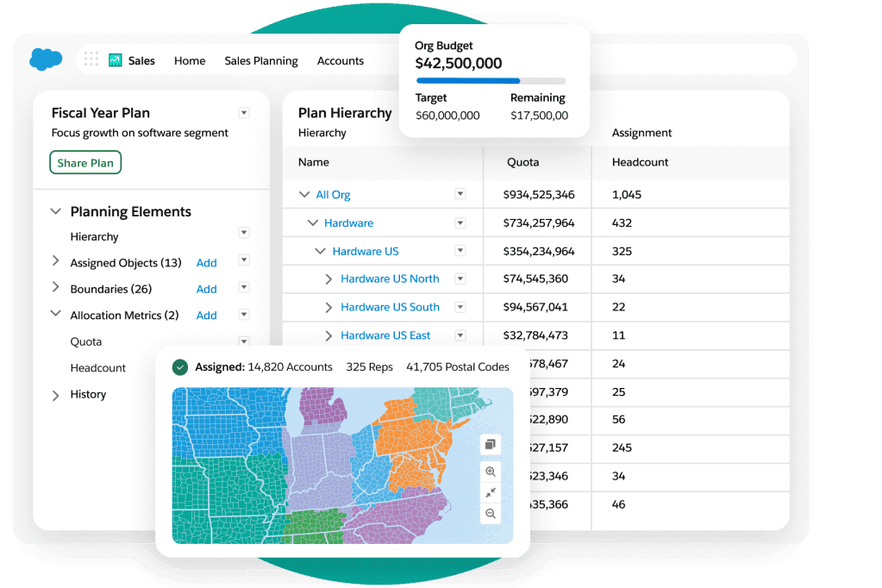Viewport: 882px width, 588px height.
Task: Add an Allocation Metric
Action: pos(206,316)
